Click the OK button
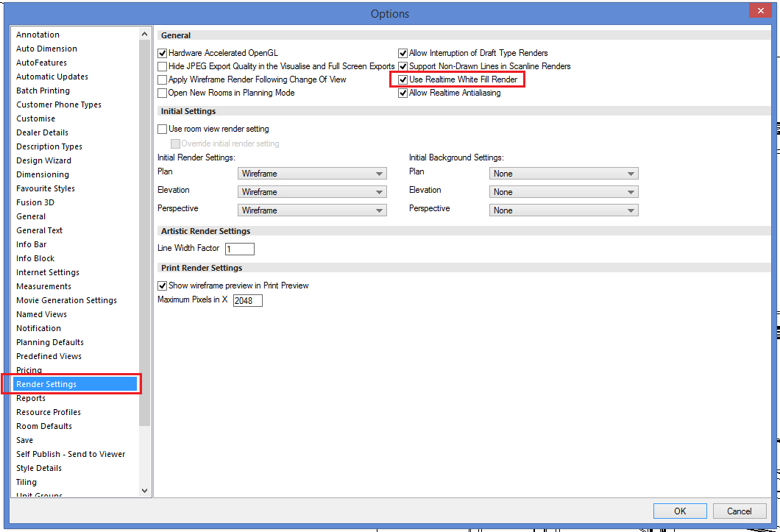This screenshot has width=780, height=532. coord(680,511)
